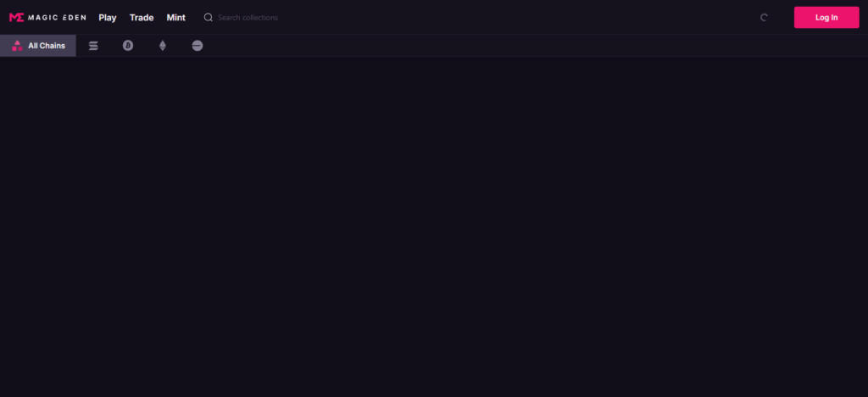This screenshot has width=868, height=397.
Task: Click the All Chains label text
Action: (47, 46)
